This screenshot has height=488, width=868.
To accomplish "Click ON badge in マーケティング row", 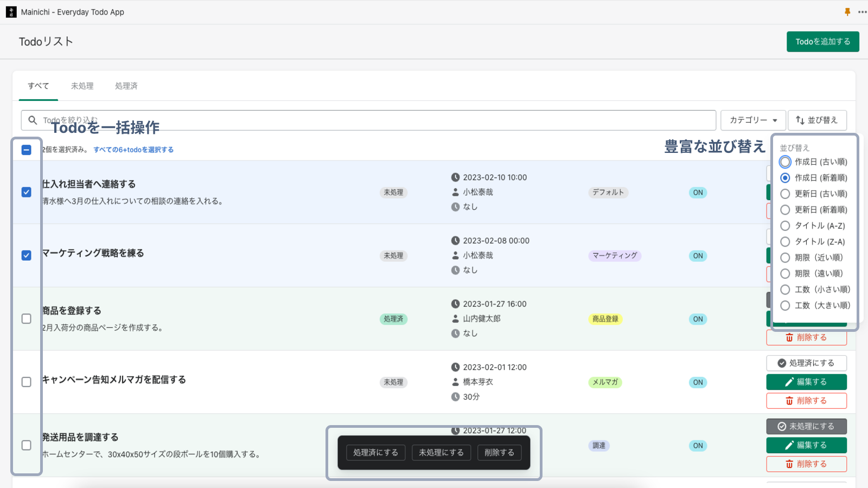I will click(698, 256).
